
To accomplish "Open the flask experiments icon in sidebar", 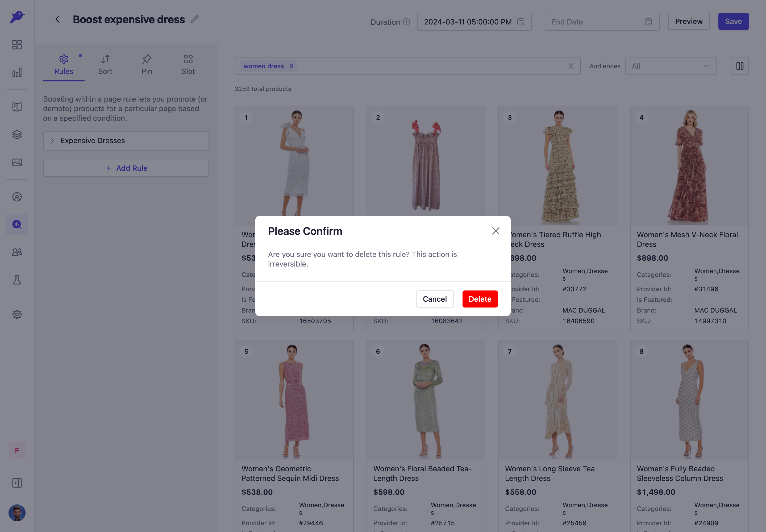I will 17,280.
